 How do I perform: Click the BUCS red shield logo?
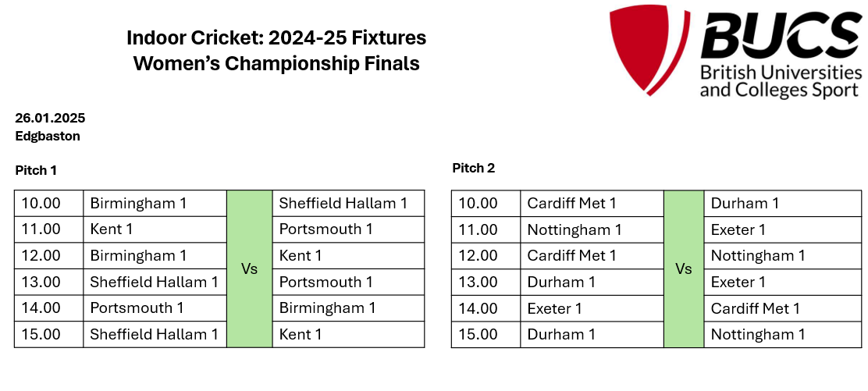pos(649,48)
